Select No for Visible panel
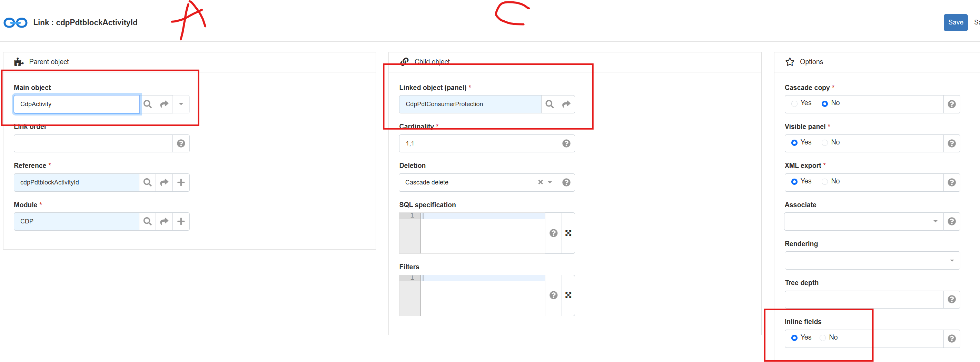Screen dimensions: 980x362 (824, 143)
